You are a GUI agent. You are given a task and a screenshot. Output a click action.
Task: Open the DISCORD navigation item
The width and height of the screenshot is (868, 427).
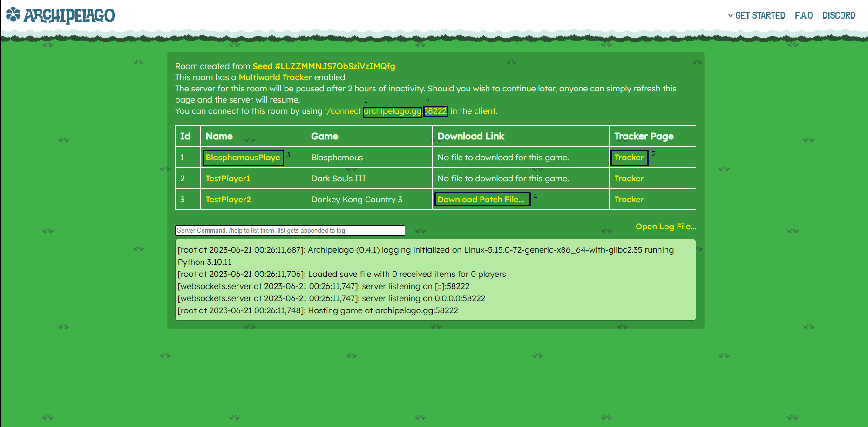coord(839,15)
